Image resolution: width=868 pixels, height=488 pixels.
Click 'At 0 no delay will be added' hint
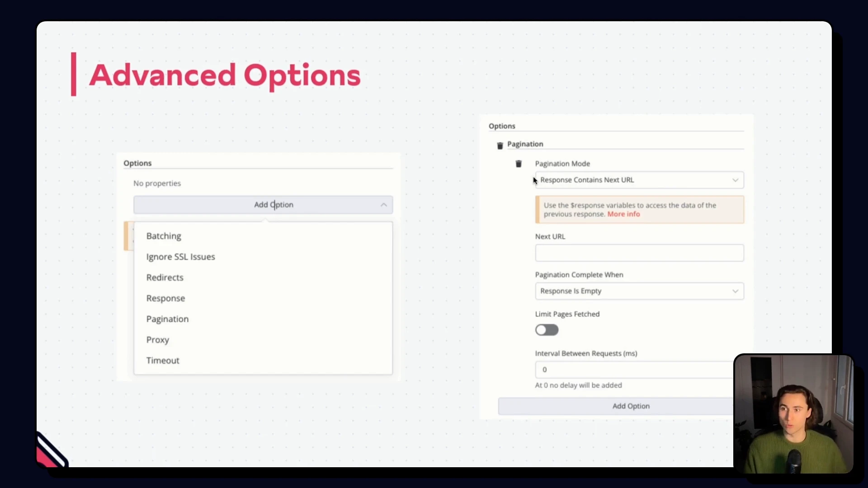pyautogui.click(x=578, y=385)
